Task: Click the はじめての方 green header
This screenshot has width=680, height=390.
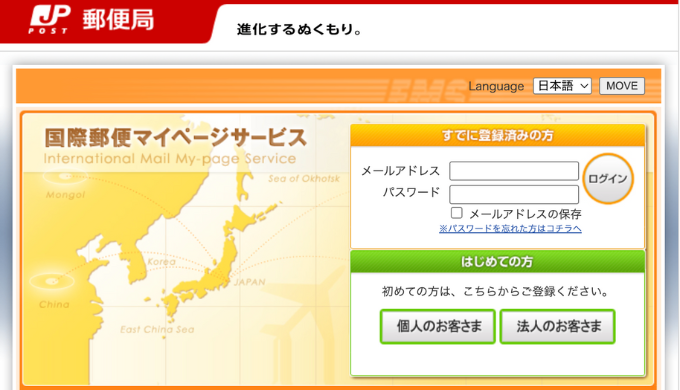Action: coord(498,262)
